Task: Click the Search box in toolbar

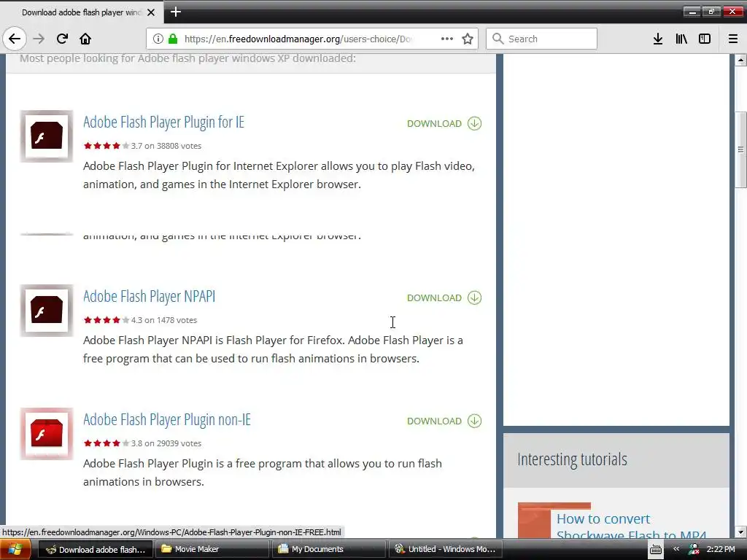Action: 542,39
